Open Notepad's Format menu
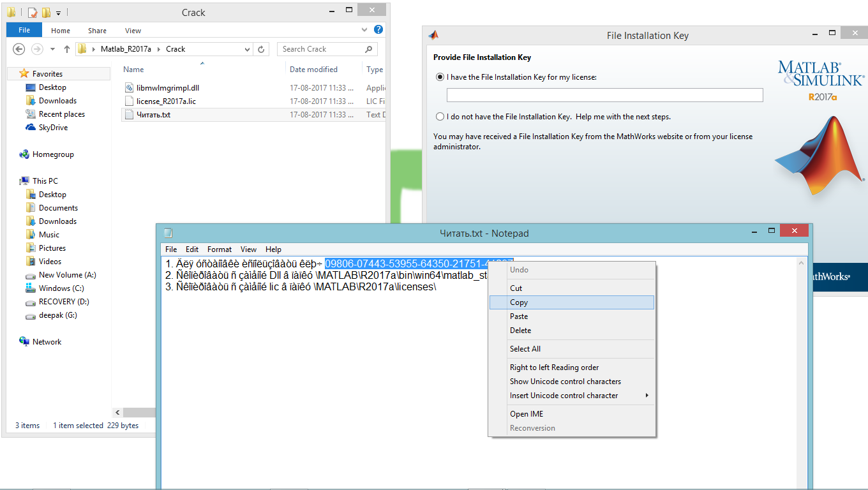 pos(220,249)
